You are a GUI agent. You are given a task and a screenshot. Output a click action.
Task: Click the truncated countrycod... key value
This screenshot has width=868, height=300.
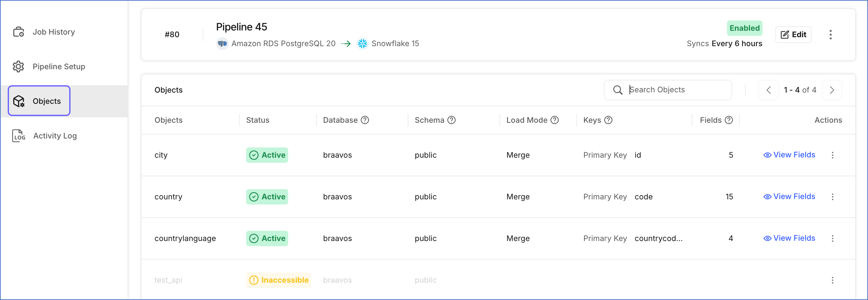tap(659, 239)
